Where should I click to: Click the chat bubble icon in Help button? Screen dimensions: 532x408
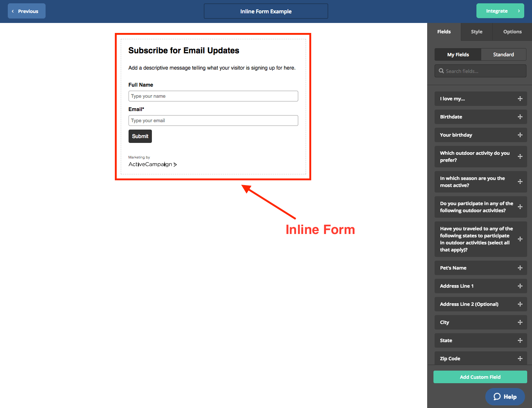pos(497,397)
